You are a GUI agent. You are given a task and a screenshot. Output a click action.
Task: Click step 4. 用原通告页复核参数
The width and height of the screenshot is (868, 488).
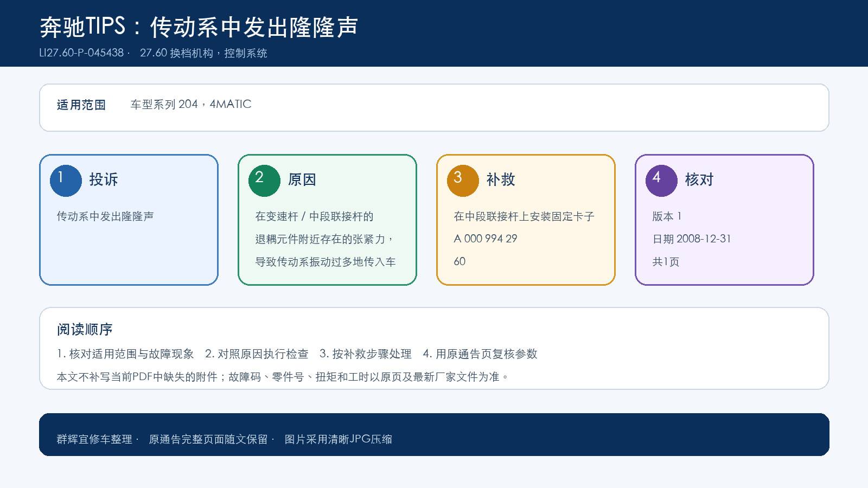click(480, 354)
